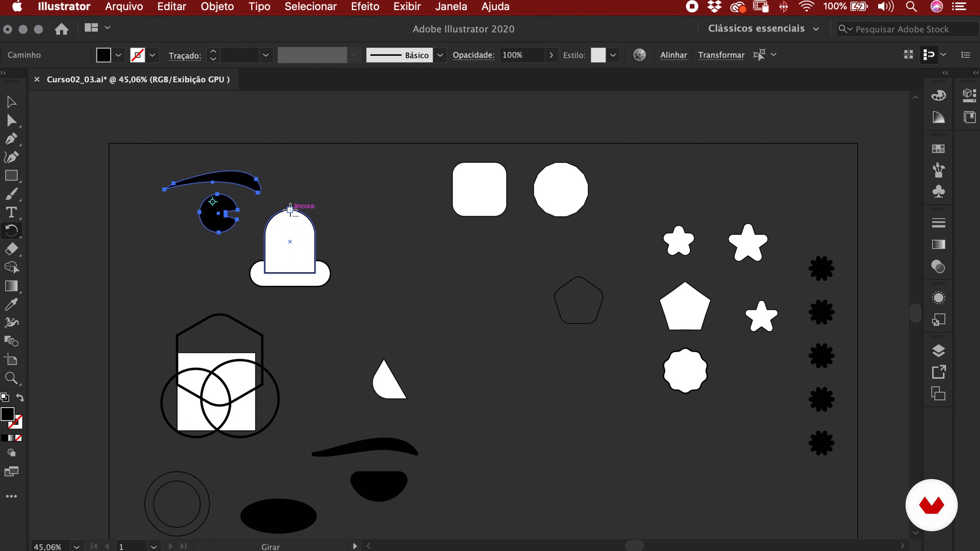Select the Direct Selection tool
Image resolution: width=980 pixels, height=551 pixels.
point(11,121)
